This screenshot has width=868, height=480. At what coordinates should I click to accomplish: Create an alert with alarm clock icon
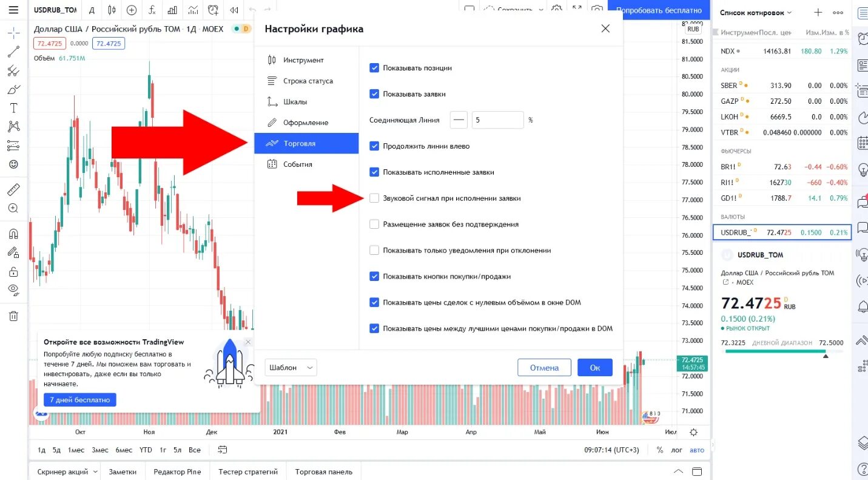[213, 10]
